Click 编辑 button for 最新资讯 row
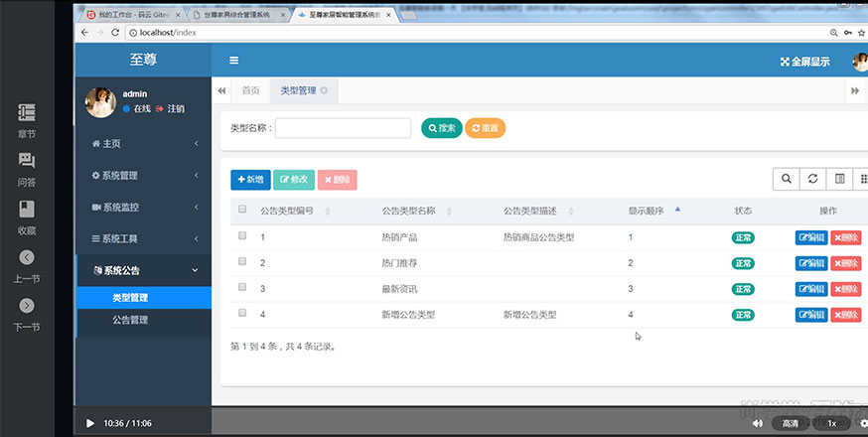868x437 pixels. coord(811,289)
